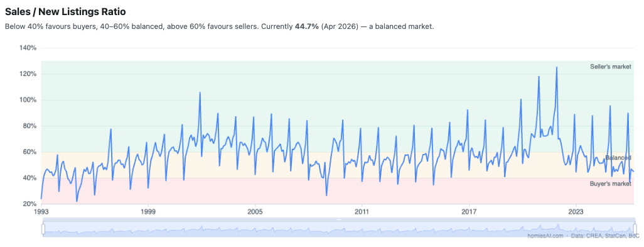Click the 140% y-axis label
Image resolution: width=644 pixels, height=247 pixels.
[x=28, y=48]
